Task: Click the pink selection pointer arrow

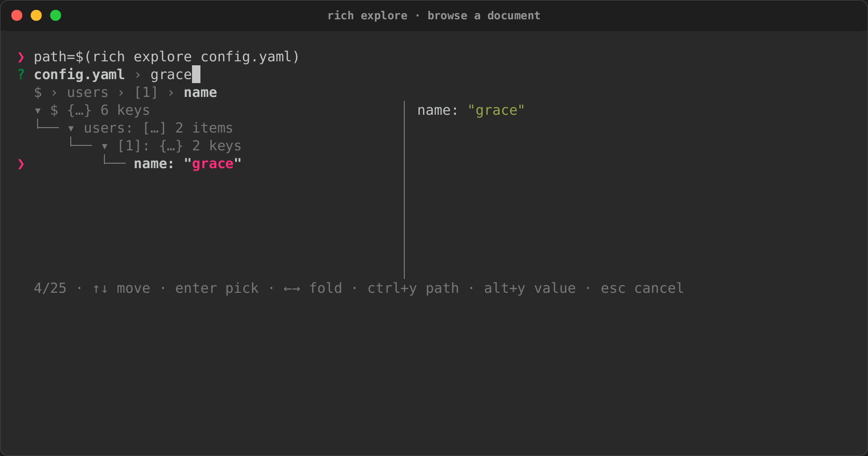Action: click(x=21, y=164)
